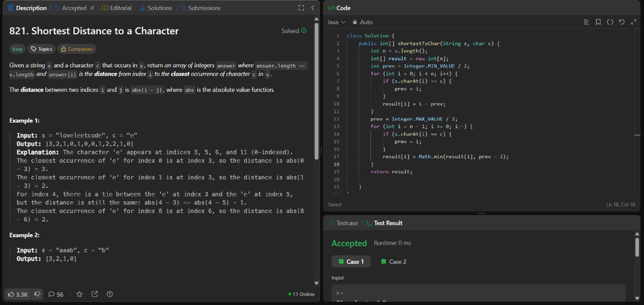
Task: Select the Case 1 result
Action: tap(352, 262)
